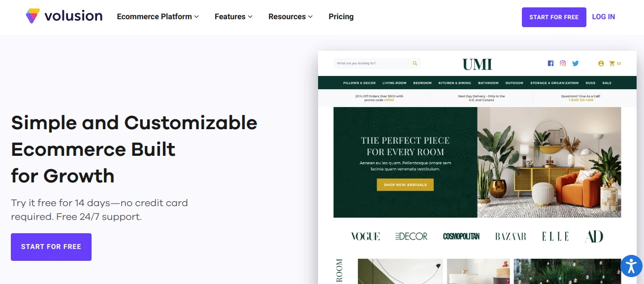The image size is (644, 284).
Task: Click the Shop New Arrivals gold button
Action: (405, 184)
